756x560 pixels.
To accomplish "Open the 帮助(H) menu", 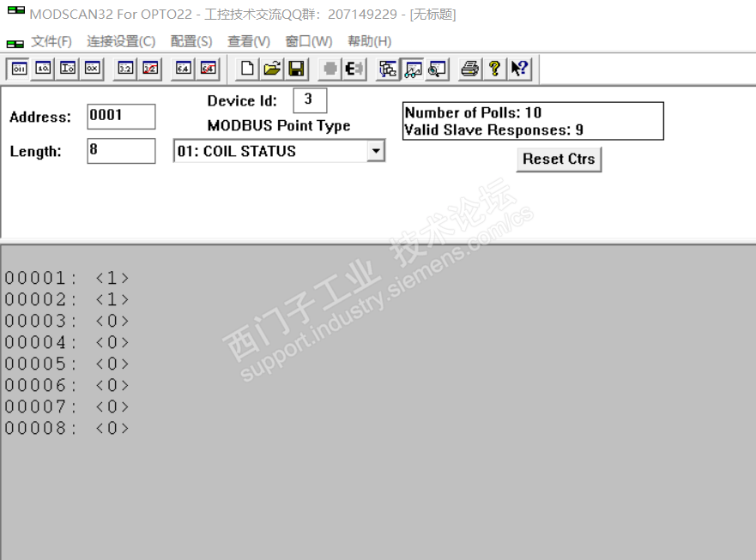I will (369, 41).
